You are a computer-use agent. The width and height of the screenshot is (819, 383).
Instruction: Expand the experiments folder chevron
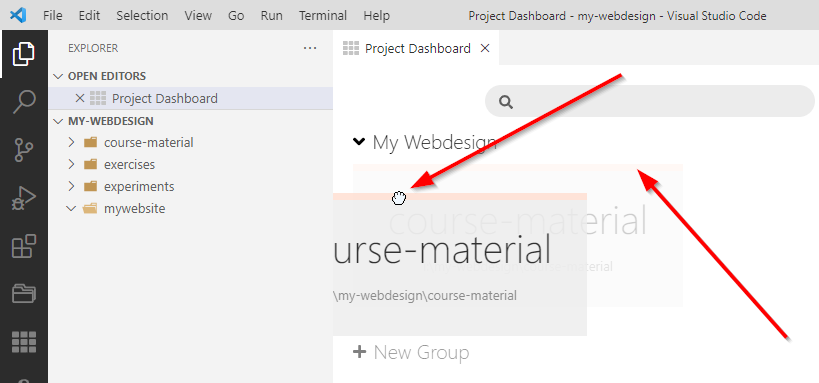point(72,186)
